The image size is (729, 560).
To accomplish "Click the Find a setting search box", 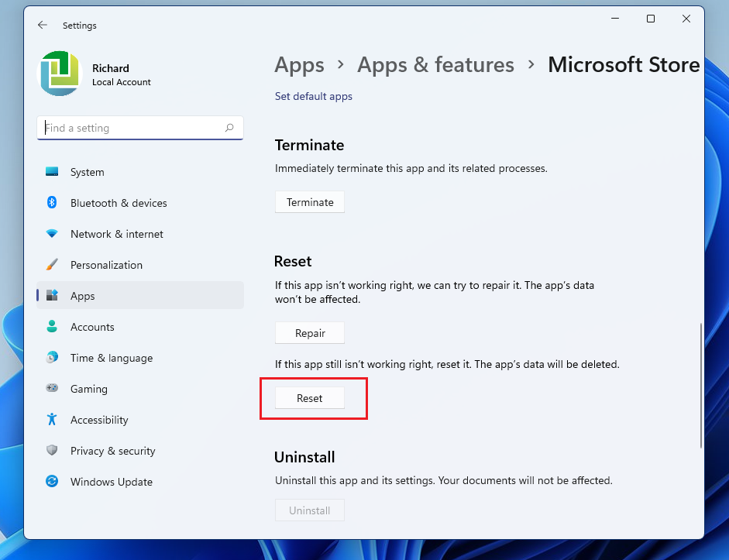I will coord(139,127).
